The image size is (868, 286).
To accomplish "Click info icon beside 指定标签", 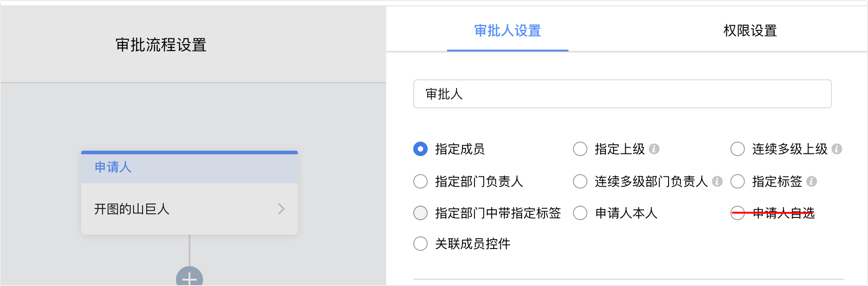I will 812,181.
